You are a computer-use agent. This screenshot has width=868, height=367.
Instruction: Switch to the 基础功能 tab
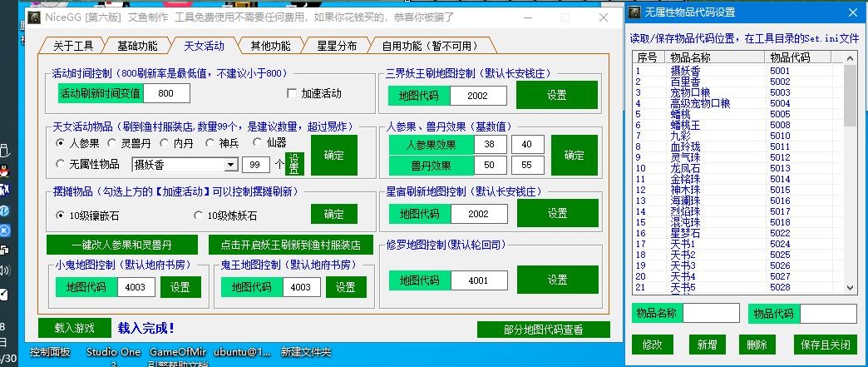[137, 46]
